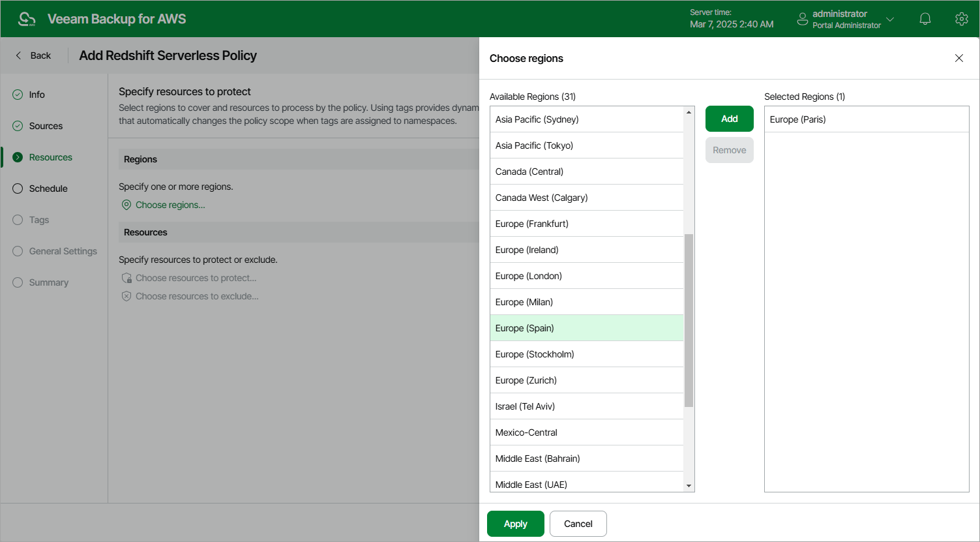The width and height of the screenshot is (980, 542).
Task: Go to the Schedule wizard step
Action: [48, 188]
